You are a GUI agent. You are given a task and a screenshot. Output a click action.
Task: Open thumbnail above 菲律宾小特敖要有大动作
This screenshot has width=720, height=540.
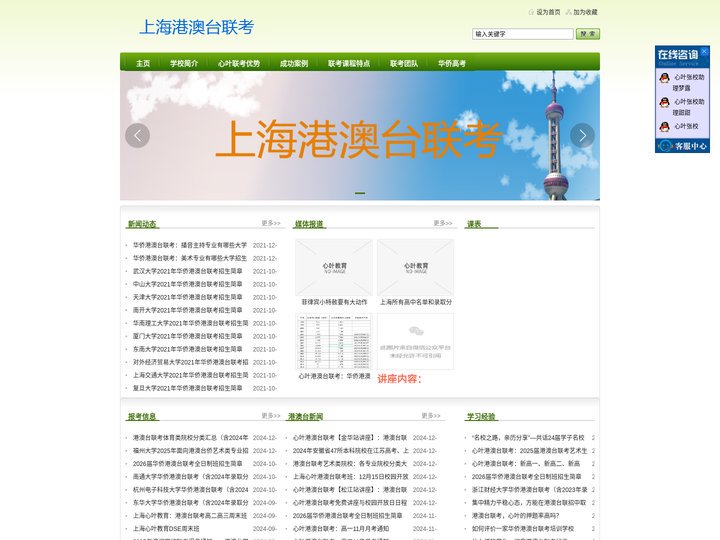(334, 267)
